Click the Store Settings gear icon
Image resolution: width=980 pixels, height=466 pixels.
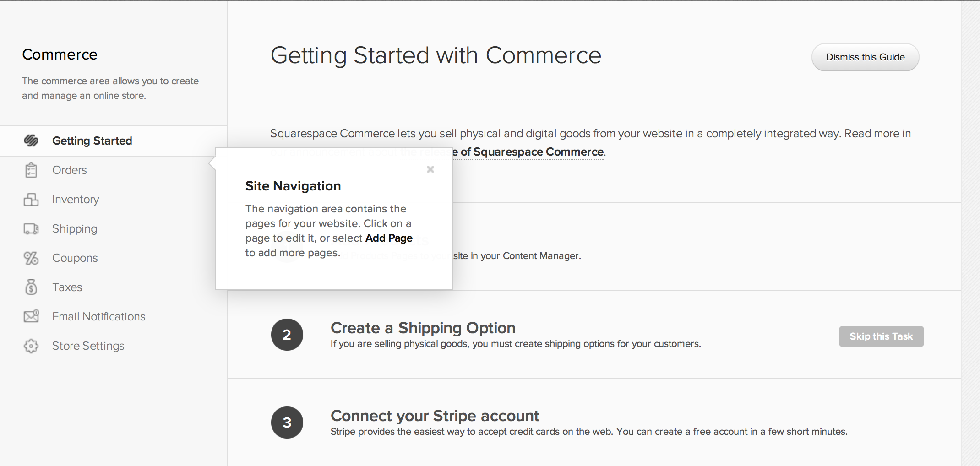(x=31, y=346)
